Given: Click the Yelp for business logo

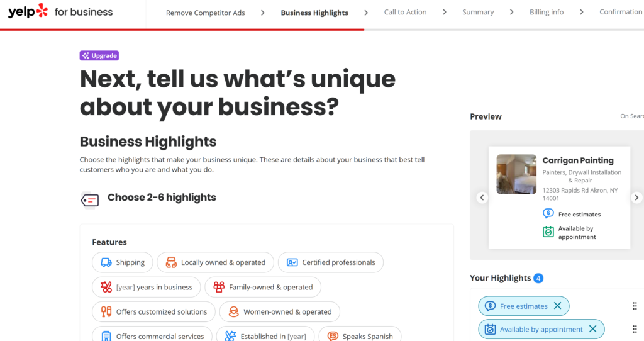Looking at the screenshot, I should (60, 11).
